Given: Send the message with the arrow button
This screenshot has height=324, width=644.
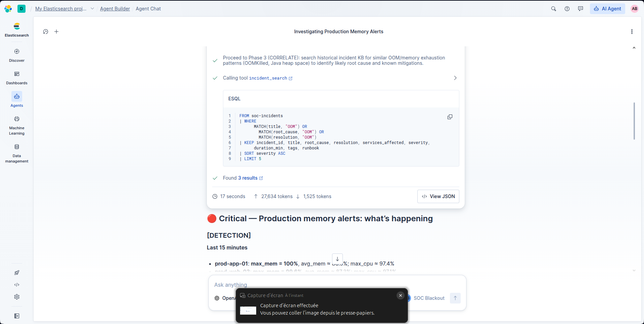Looking at the screenshot, I should pos(455,298).
